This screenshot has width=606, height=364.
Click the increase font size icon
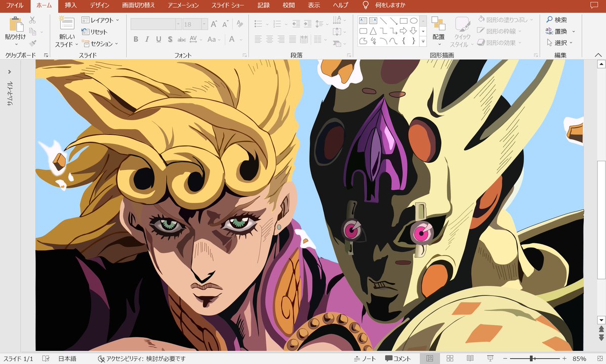[x=214, y=24]
